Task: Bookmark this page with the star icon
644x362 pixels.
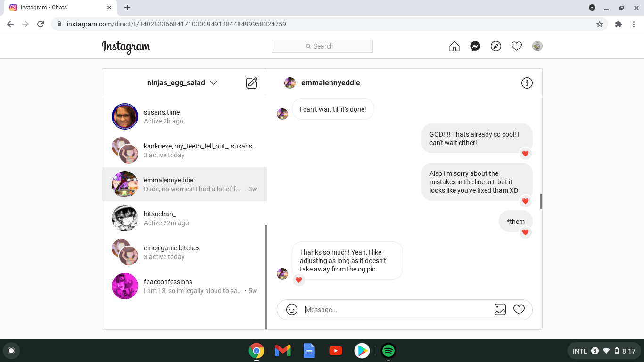Action: pyautogui.click(x=600, y=24)
